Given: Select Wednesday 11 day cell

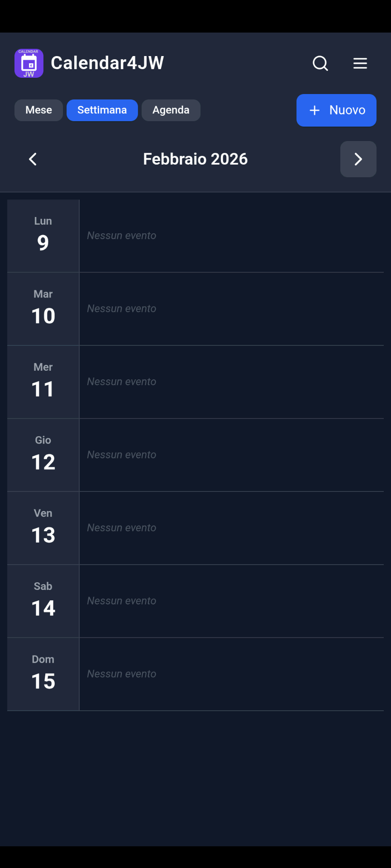Looking at the screenshot, I should (43, 382).
